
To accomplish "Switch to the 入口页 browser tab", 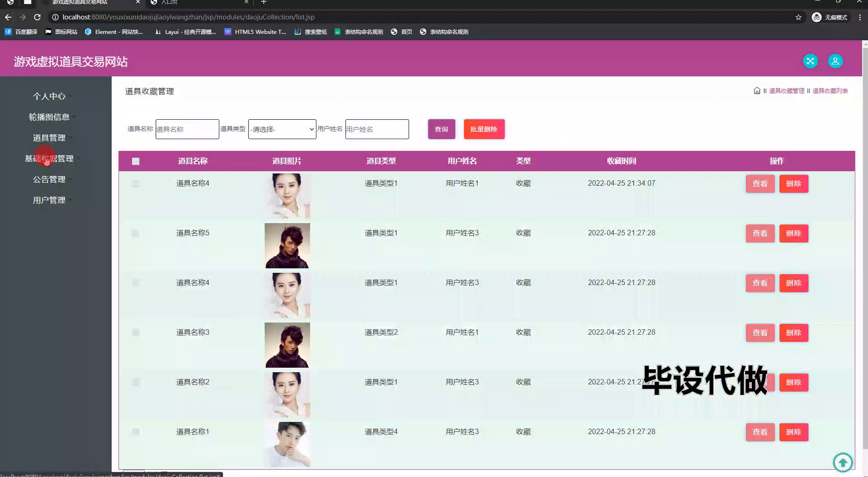I will (199, 2).
